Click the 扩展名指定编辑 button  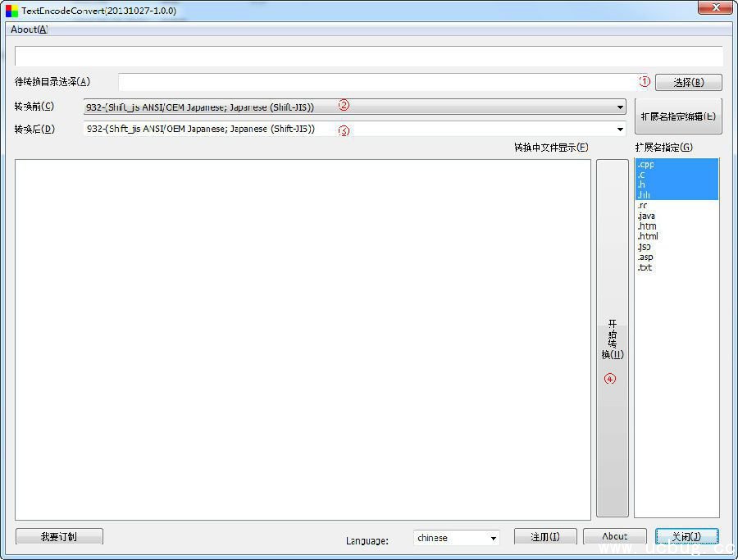677,116
